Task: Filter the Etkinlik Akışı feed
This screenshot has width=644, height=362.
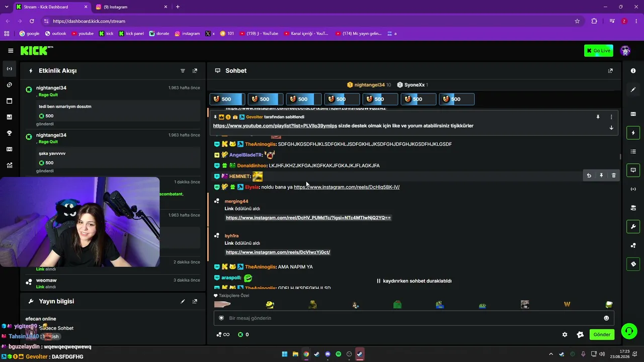Action: [x=183, y=71]
